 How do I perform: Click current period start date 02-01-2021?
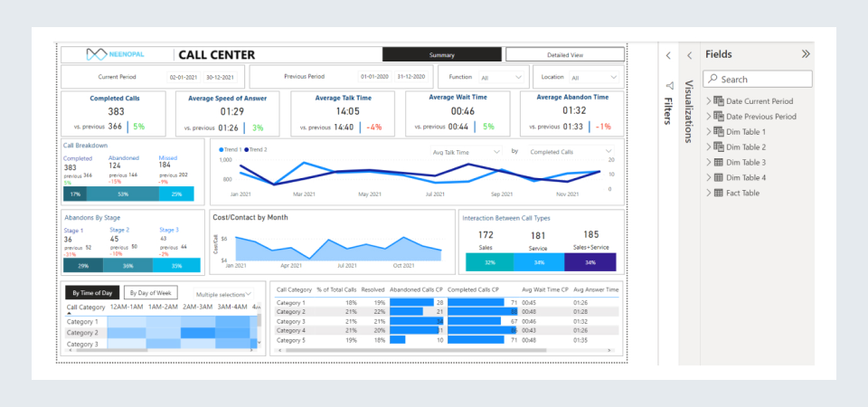coord(184,77)
